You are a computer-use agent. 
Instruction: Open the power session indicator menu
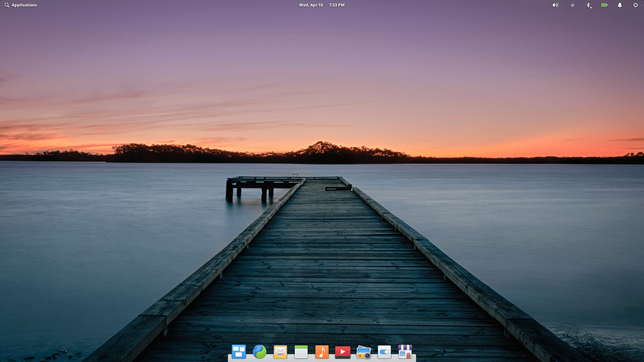click(636, 5)
